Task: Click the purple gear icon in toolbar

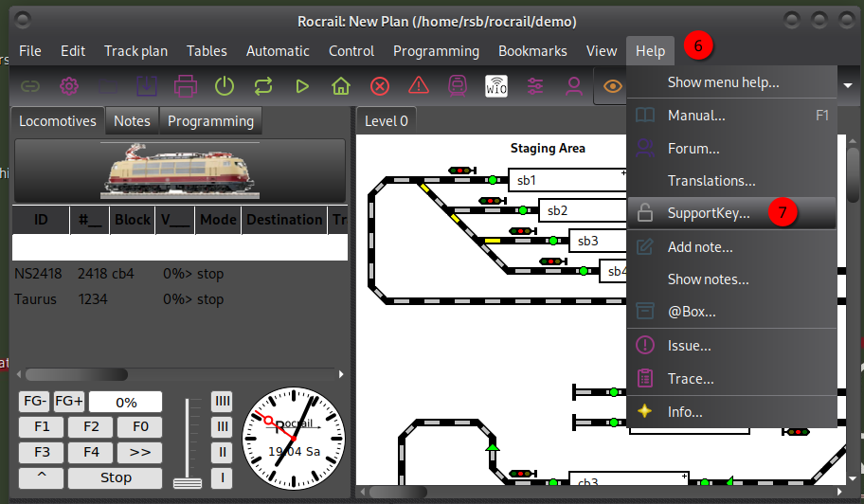Action: pyautogui.click(x=69, y=87)
